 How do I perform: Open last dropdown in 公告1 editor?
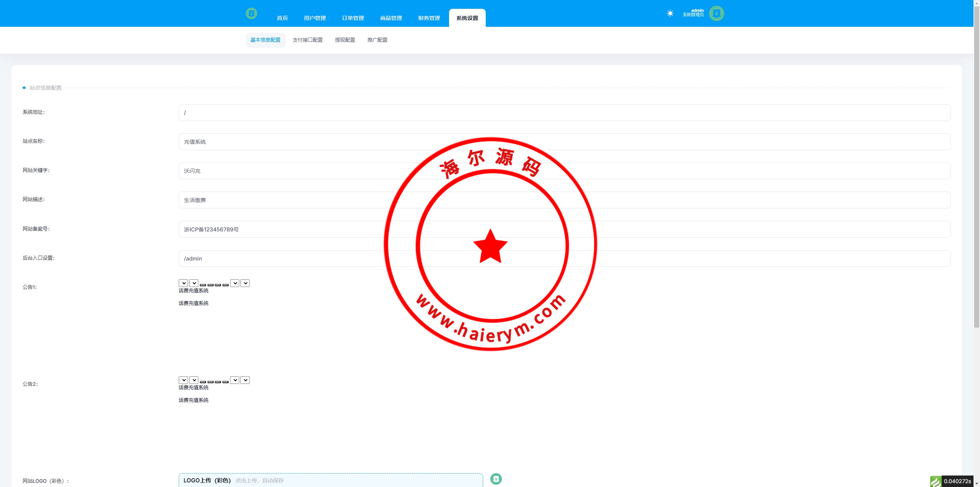tap(245, 283)
